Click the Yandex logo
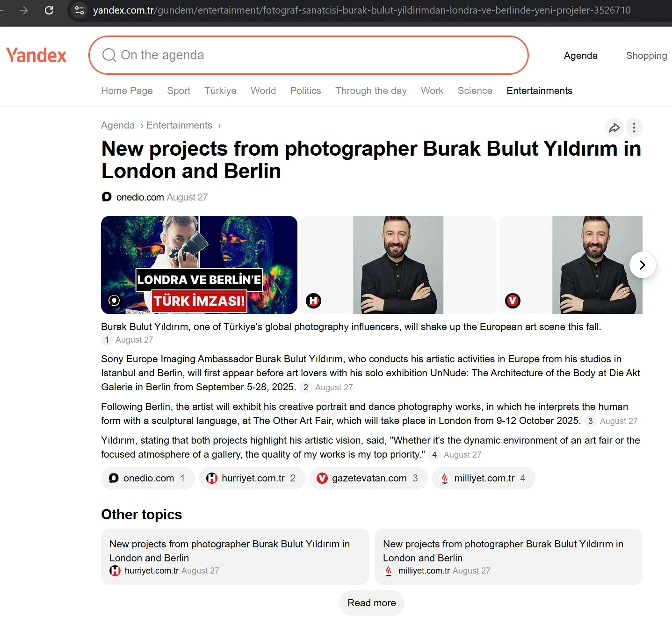 36,55
